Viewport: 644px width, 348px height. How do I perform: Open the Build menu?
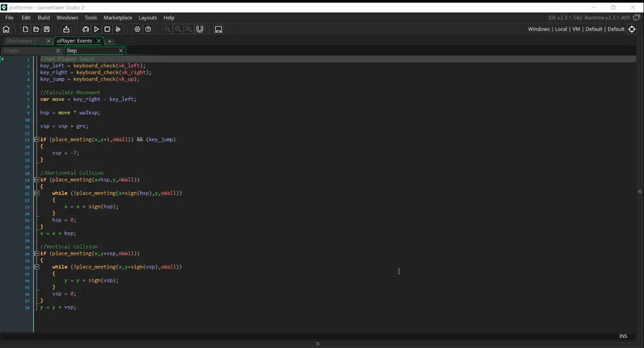[44, 18]
